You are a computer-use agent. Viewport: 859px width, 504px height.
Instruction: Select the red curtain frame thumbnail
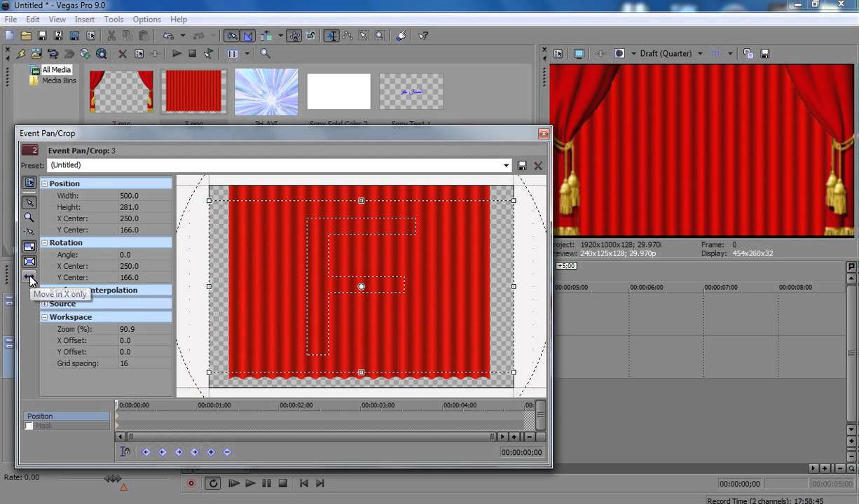(121, 92)
